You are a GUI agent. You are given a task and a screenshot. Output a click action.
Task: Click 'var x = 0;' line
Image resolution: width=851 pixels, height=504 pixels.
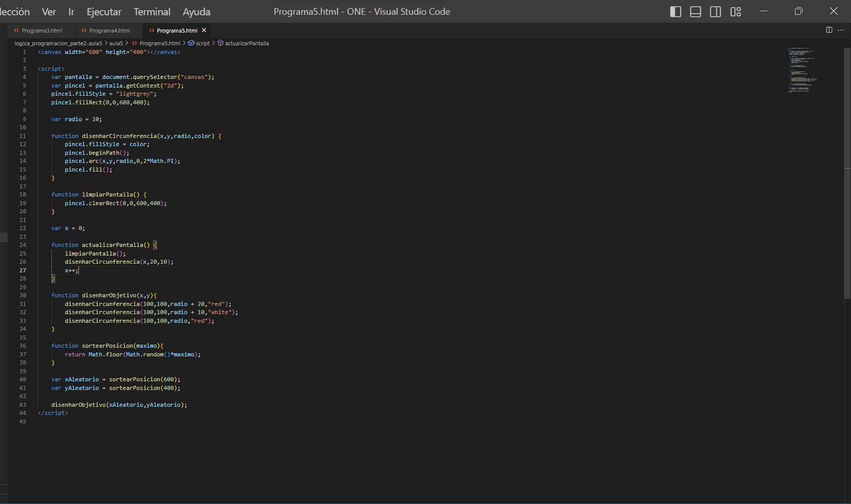(x=68, y=228)
